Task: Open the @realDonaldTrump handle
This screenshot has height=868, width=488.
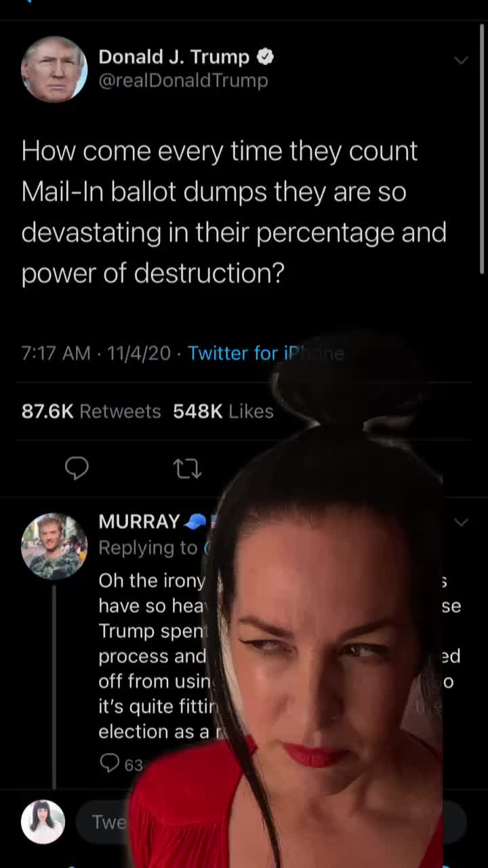Action: click(x=183, y=81)
